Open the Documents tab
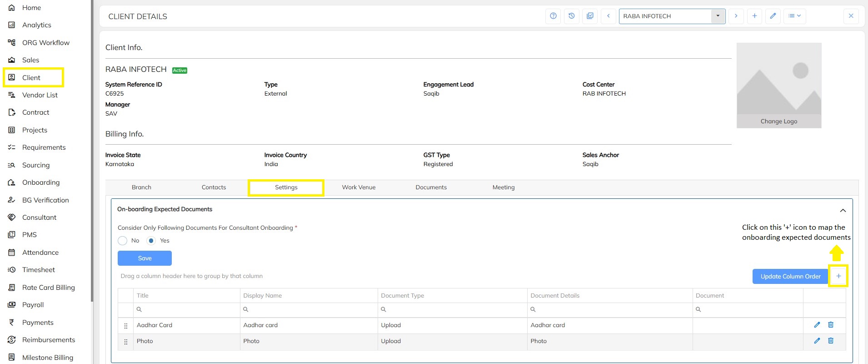 431,187
